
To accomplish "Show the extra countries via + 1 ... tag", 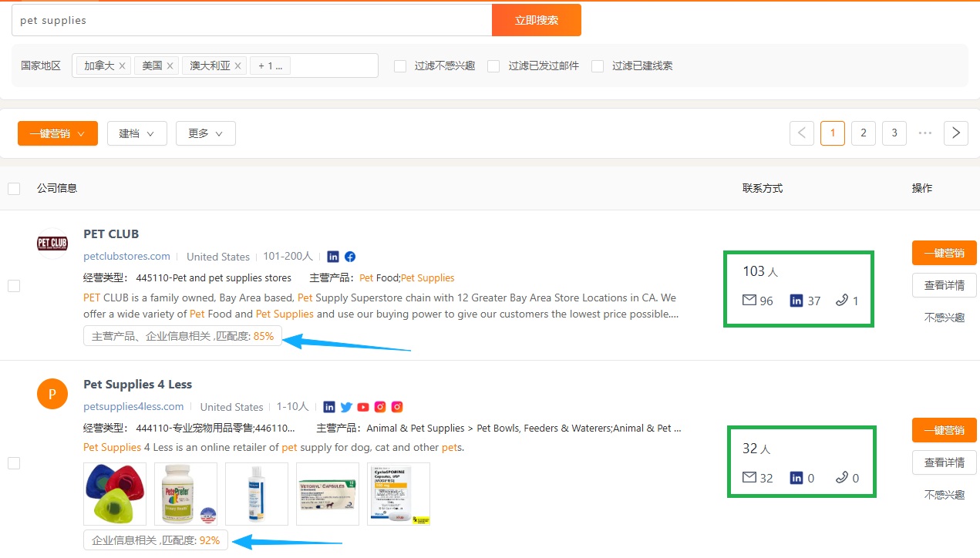I will [270, 66].
